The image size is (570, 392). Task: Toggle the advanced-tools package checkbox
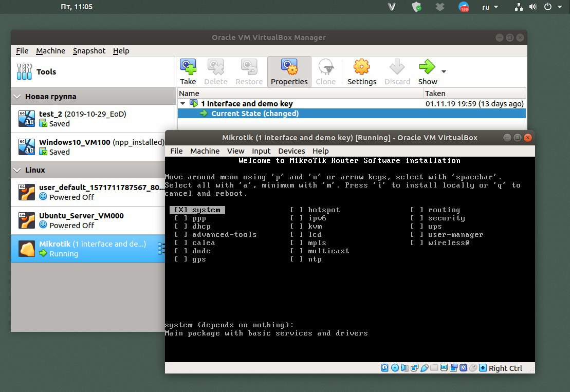point(181,235)
